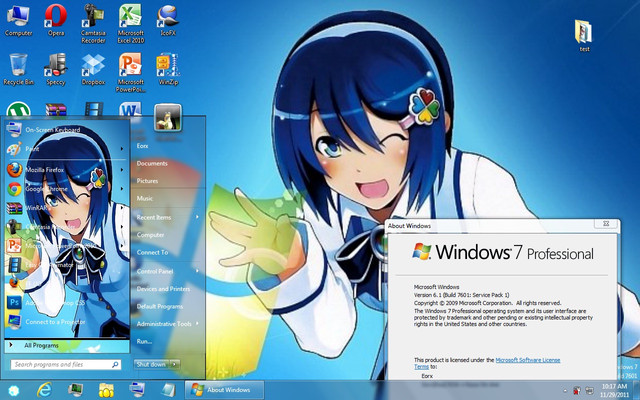Click the green uTorrent desktop icon
The height and width of the screenshot is (400, 640).
(18, 109)
